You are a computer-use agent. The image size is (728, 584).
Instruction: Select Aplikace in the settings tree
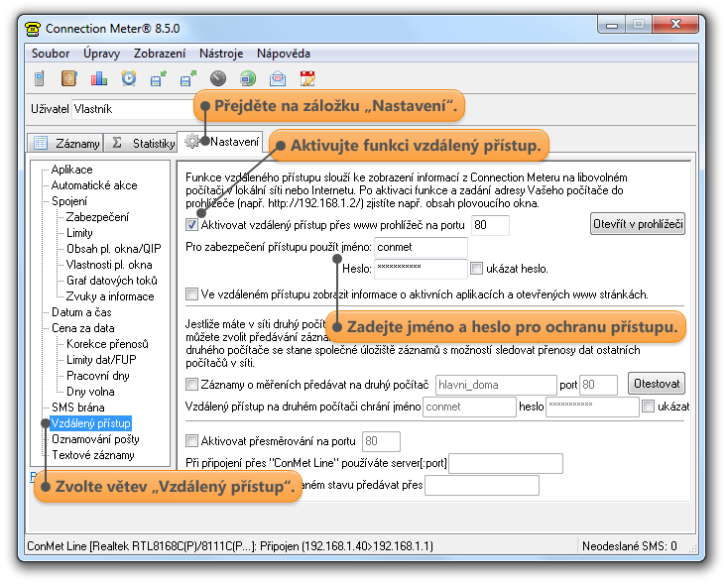(71, 170)
